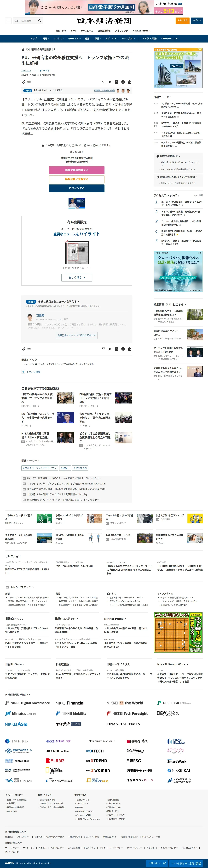This screenshot has width=208, height=868.
Task: Click bottom Facebook share icon
Action: 123,349
